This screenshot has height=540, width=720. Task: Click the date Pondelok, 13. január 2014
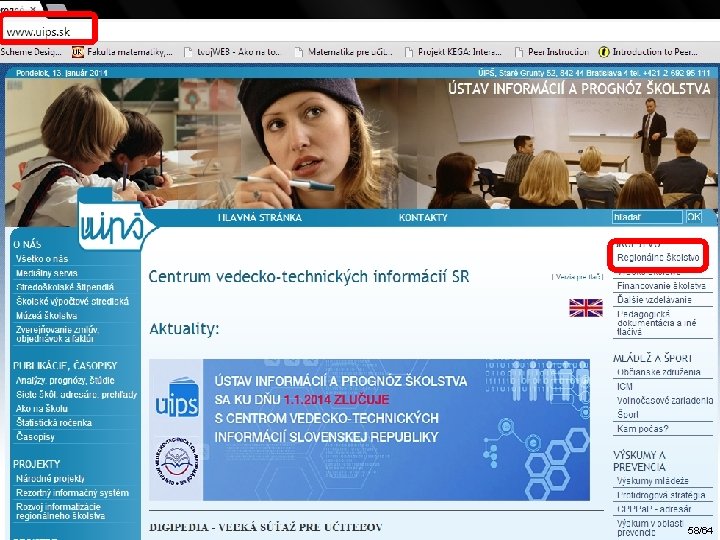tap(62, 73)
